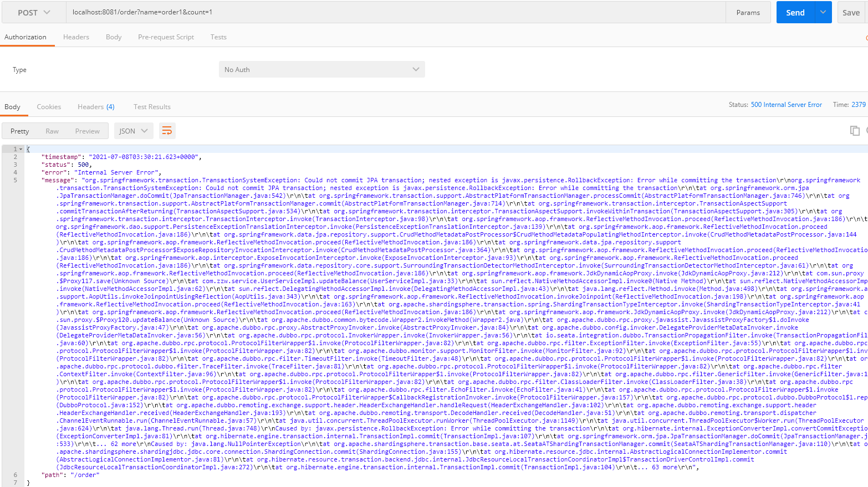View the response Cookies tab
The height and width of the screenshot is (487, 868).
tap(49, 106)
